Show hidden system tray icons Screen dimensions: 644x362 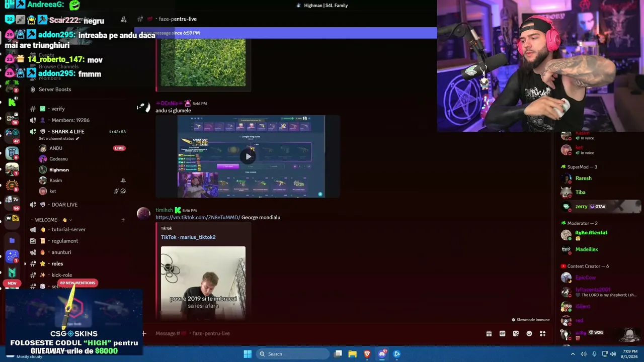(x=573, y=354)
